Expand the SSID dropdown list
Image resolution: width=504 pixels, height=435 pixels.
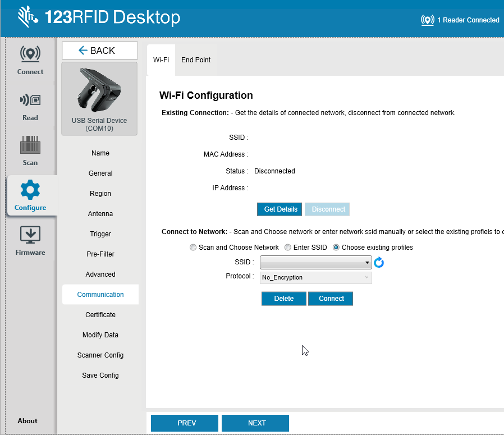[315, 262]
